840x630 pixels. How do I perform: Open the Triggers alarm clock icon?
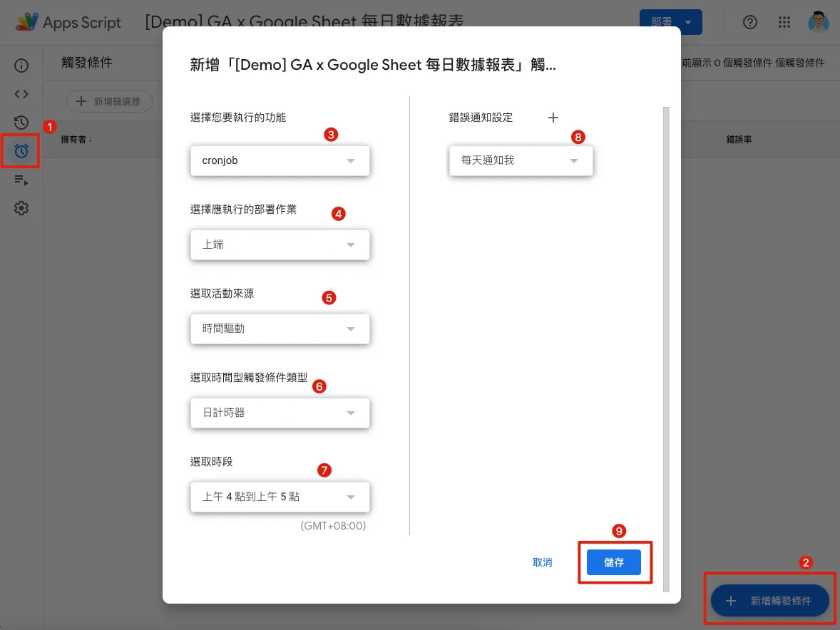pos(21,150)
